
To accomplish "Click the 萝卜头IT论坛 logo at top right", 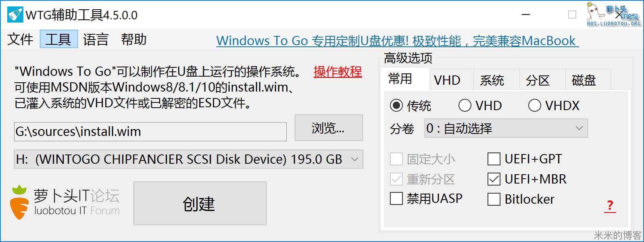I will tap(613, 14).
